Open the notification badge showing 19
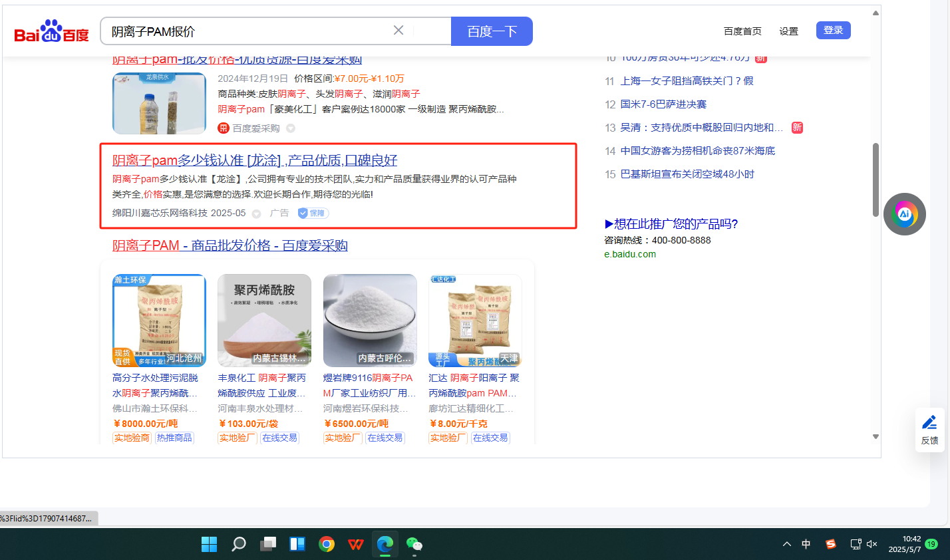The image size is (950, 560). coord(931,544)
